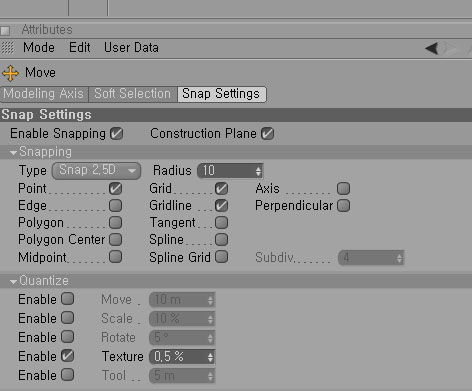Click the Subdiv stepper arrows
This screenshot has width=472, height=391.
399,258
